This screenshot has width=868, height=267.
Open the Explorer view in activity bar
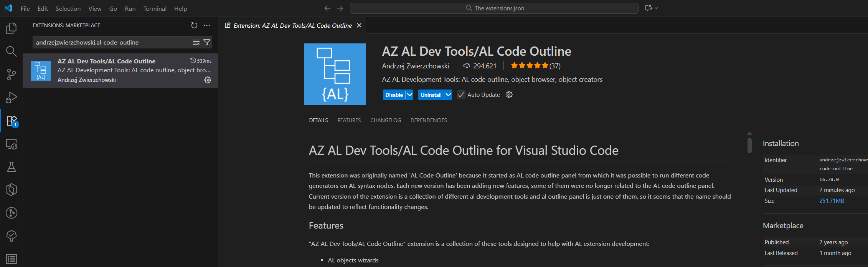click(12, 28)
